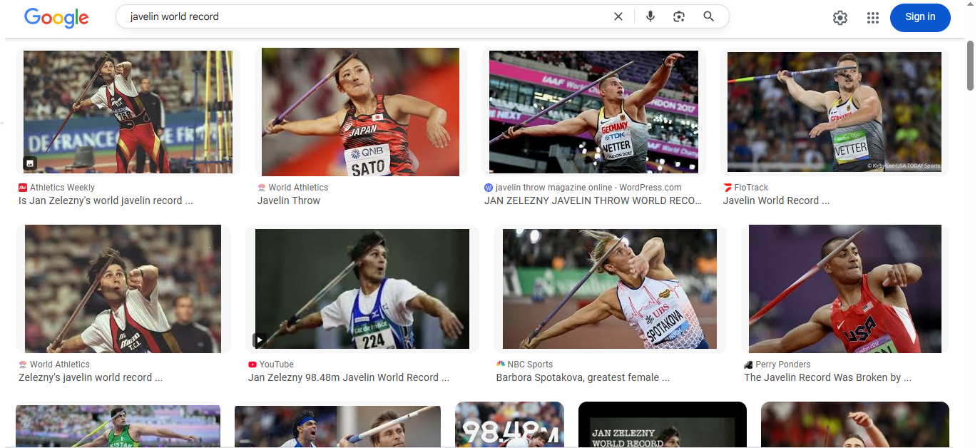This screenshot has width=980, height=448.
Task: Open 'JAN ZELEZNY JAVELIN THROW WORLD RECO...' title
Action: [593, 200]
